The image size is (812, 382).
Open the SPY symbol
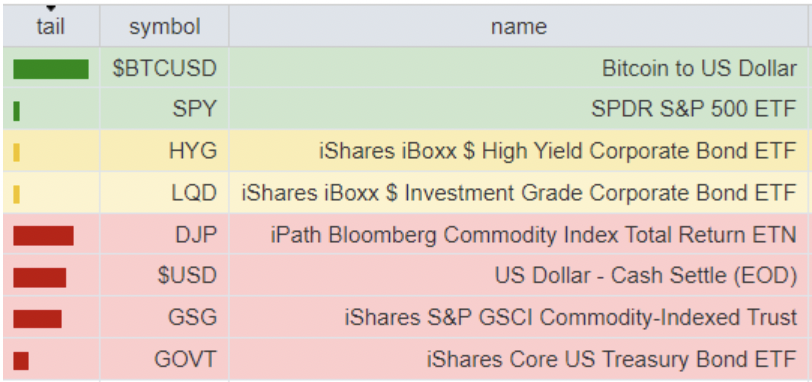[x=194, y=110]
